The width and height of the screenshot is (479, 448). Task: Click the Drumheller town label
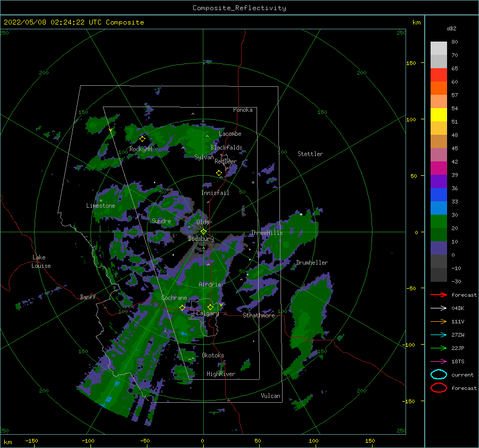[312, 263]
